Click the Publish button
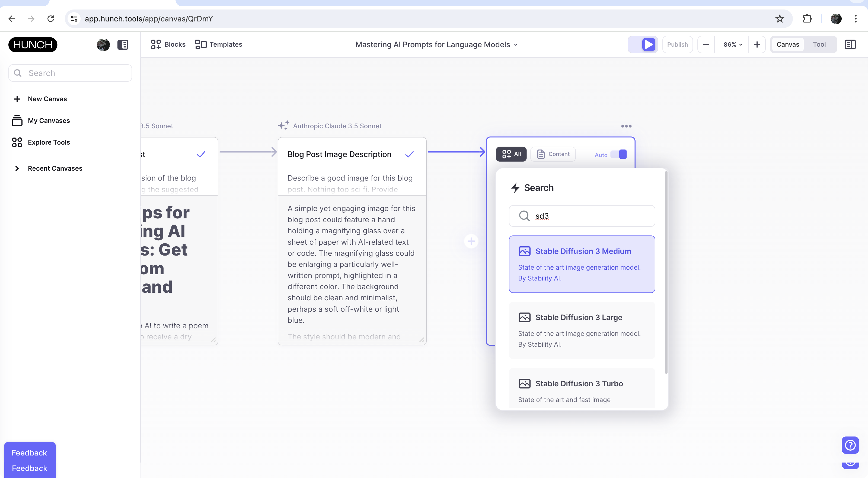This screenshot has height=478, width=868. tap(677, 44)
